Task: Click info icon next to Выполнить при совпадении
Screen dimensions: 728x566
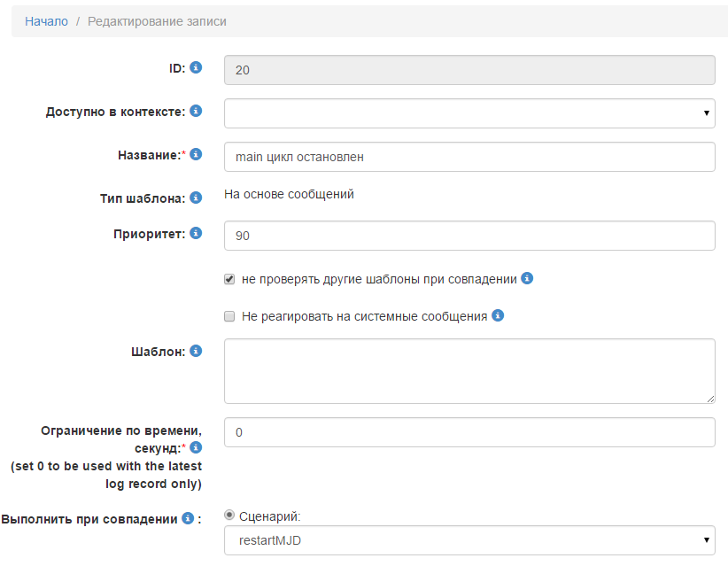Action: pyautogui.click(x=188, y=518)
